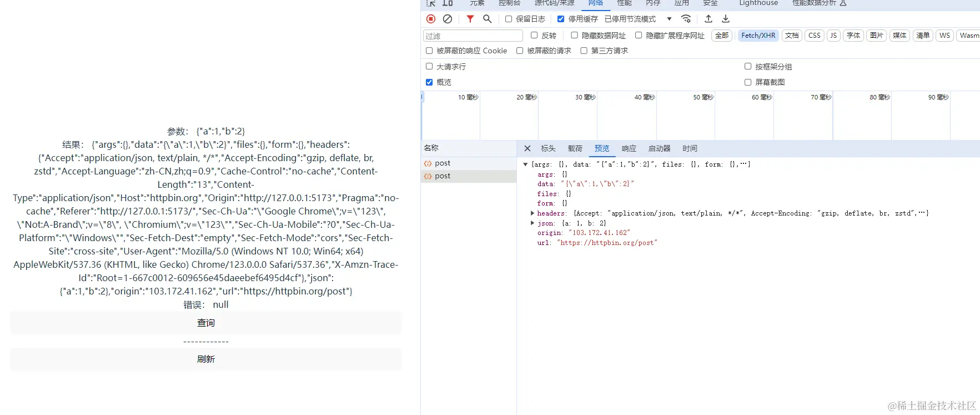Open the 性能数据分析 panel tab
Image resolution: width=980 pixels, height=415 pixels.
pos(819,3)
